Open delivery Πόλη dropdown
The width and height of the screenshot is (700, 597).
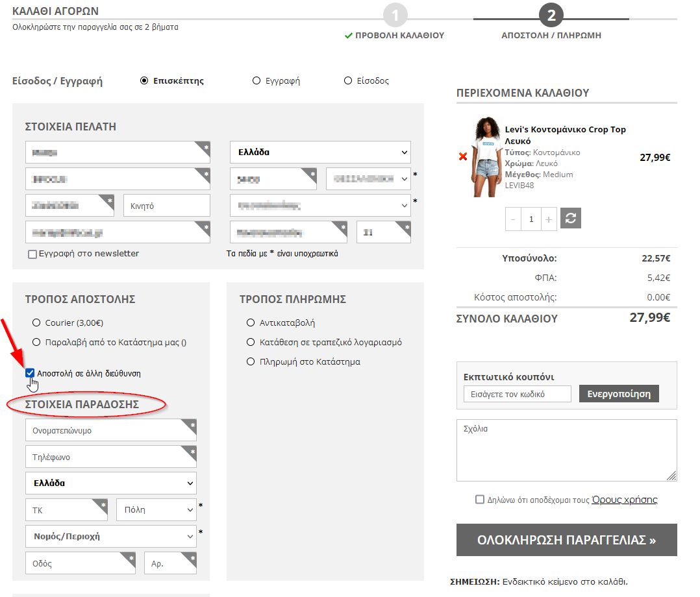tap(156, 510)
